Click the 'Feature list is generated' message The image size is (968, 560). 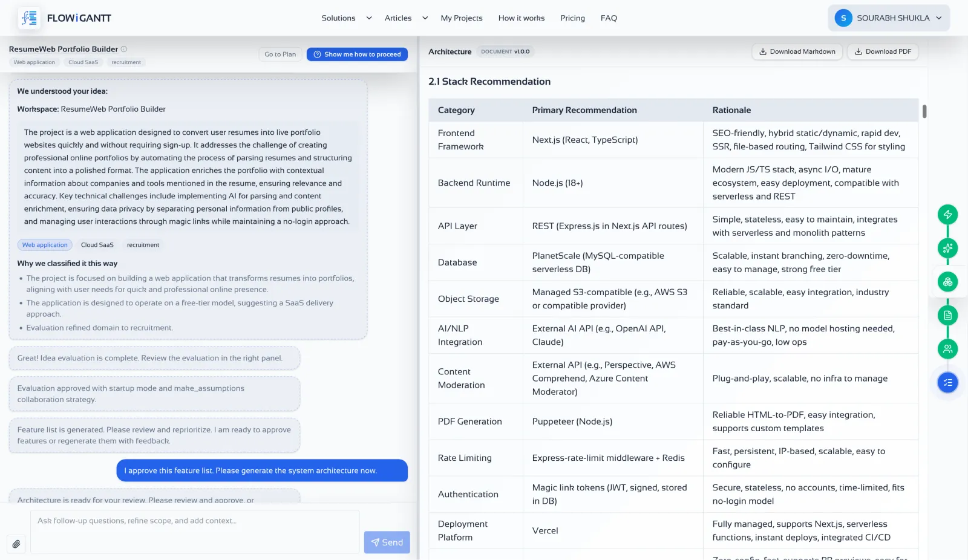coord(154,435)
